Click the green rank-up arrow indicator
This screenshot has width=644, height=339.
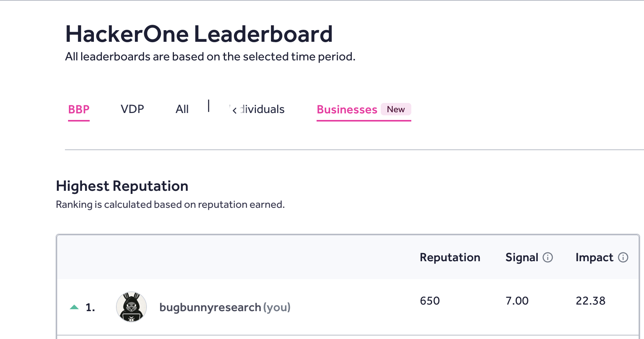click(74, 307)
